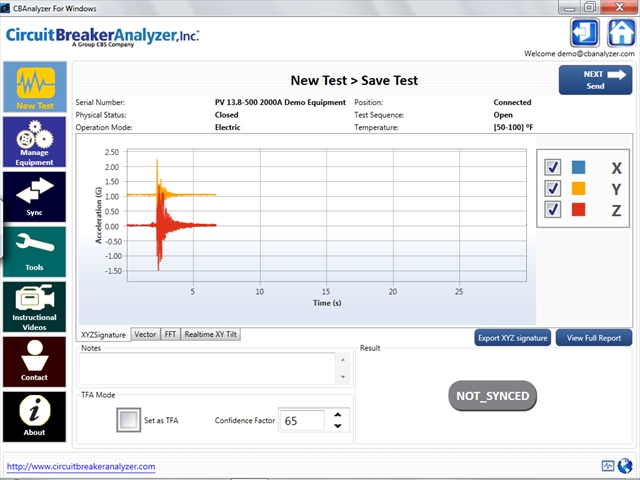Open the About info icon
The width and height of the screenshot is (640, 480).
coord(35,417)
